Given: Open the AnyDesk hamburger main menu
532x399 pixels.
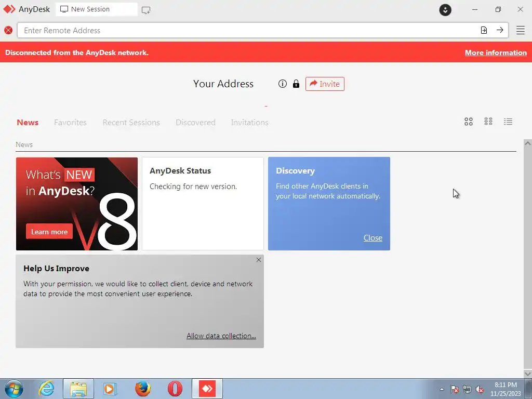Looking at the screenshot, I should [x=521, y=30].
